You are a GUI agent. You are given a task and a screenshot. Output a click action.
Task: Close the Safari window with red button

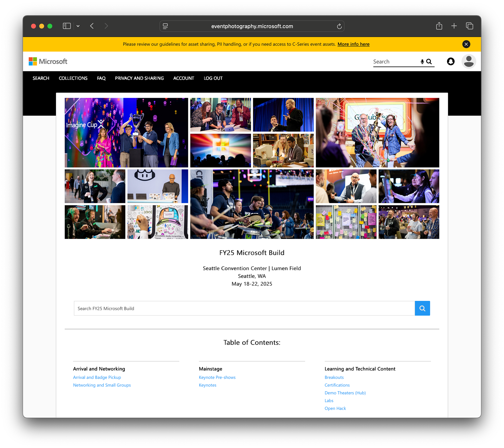coord(33,26)
